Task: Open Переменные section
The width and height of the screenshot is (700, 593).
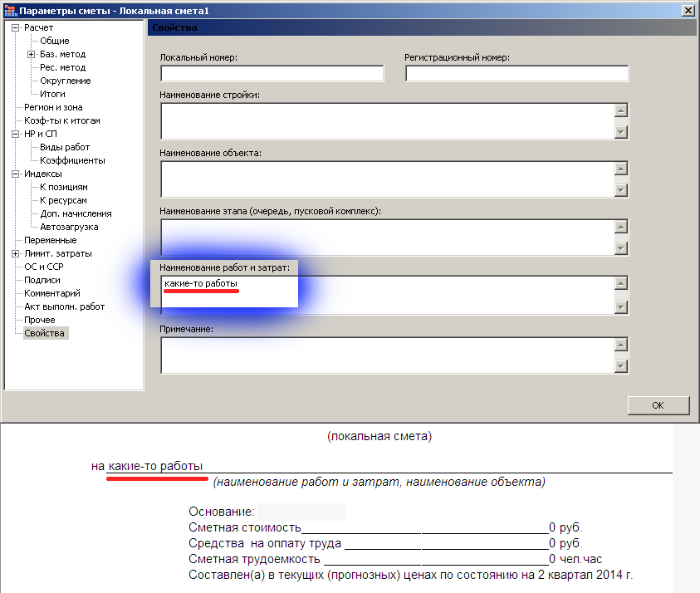Action: (x=50, y=240)
